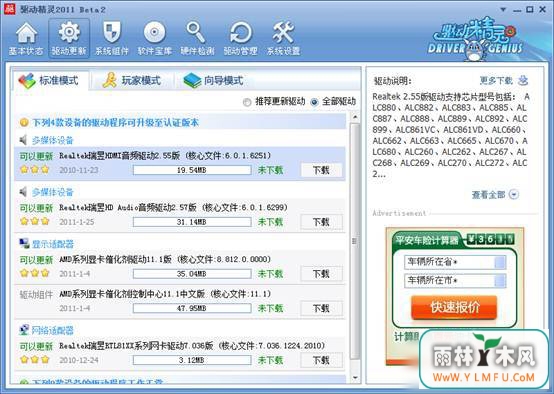Screen dimensions: 554x394
Task: Click 网络适配器 network icon
Action: pos(24,330)
